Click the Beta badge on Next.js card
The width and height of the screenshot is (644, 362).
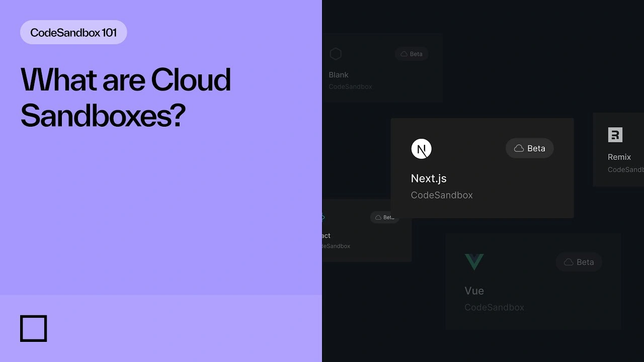pyautogui.click(x=530, y=148)
